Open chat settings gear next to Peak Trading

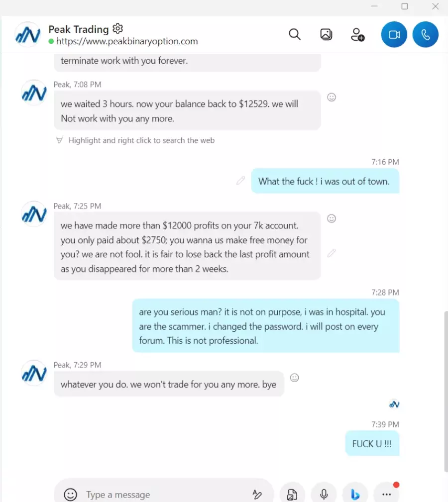coord(118,28)
